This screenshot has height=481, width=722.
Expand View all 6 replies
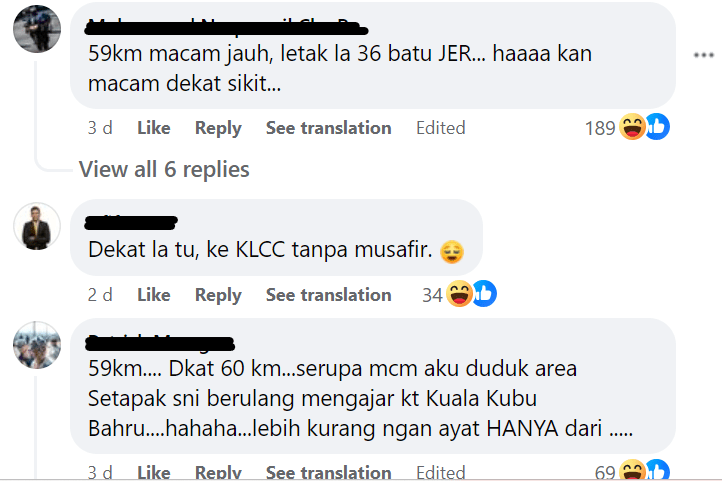[164, 169]
